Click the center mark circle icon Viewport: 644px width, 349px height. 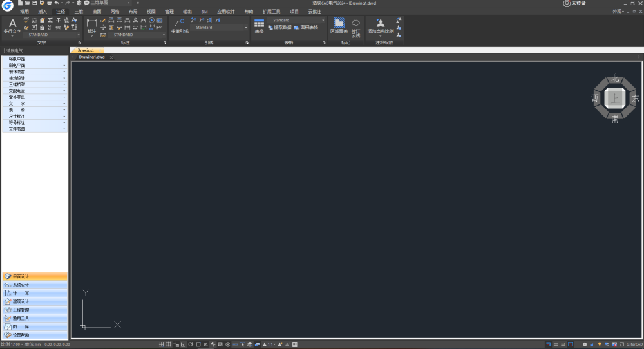pyautogui.click(x=151, y=20)
